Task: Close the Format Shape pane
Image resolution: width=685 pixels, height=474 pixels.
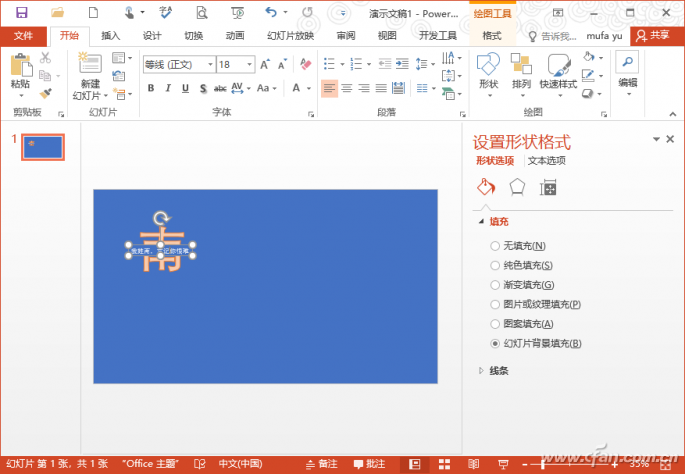Action: point(670,139)
